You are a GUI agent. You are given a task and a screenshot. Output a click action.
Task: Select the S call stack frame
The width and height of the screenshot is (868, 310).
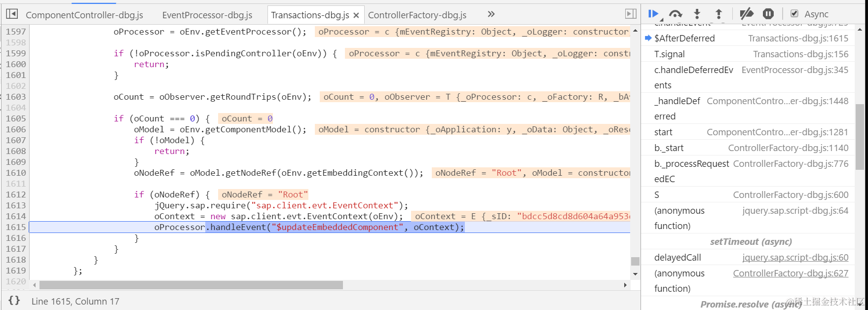point(748,194)
